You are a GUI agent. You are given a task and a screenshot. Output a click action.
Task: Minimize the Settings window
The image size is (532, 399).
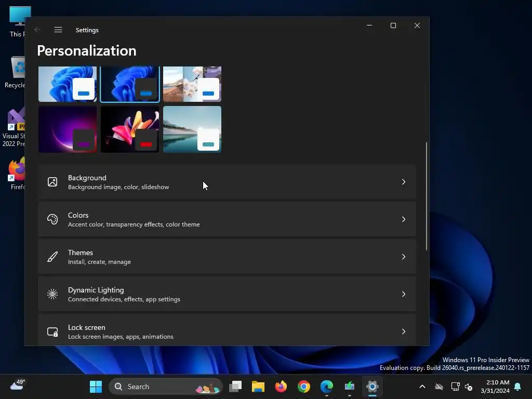tap(369, 25)
